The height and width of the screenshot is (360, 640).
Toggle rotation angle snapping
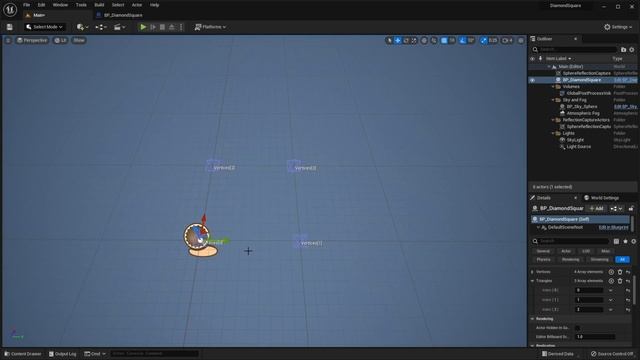462,40
